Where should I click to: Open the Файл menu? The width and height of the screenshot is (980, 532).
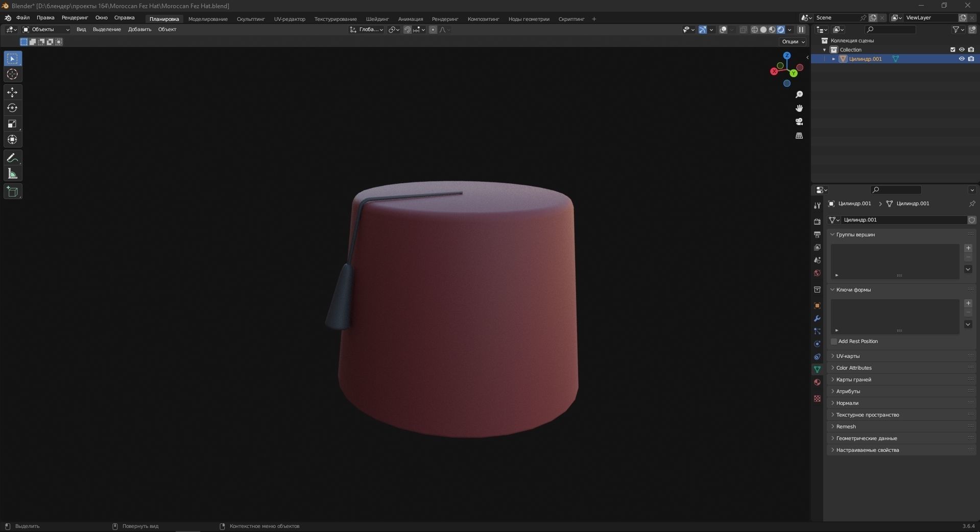click(23, 18)
